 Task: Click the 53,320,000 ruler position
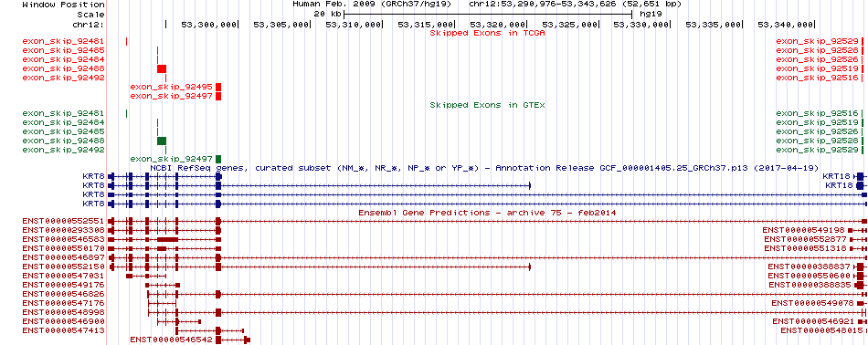[x=498, y=25]
